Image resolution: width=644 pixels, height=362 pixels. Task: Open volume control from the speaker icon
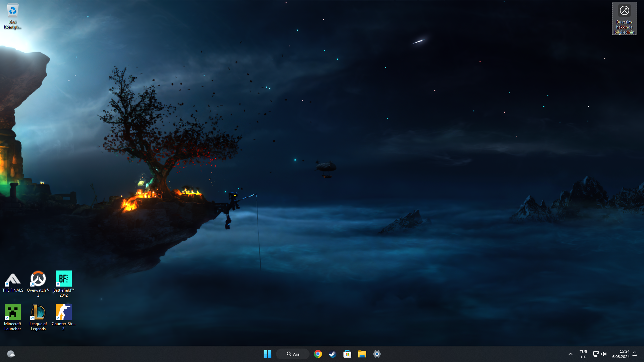[604, 354]
